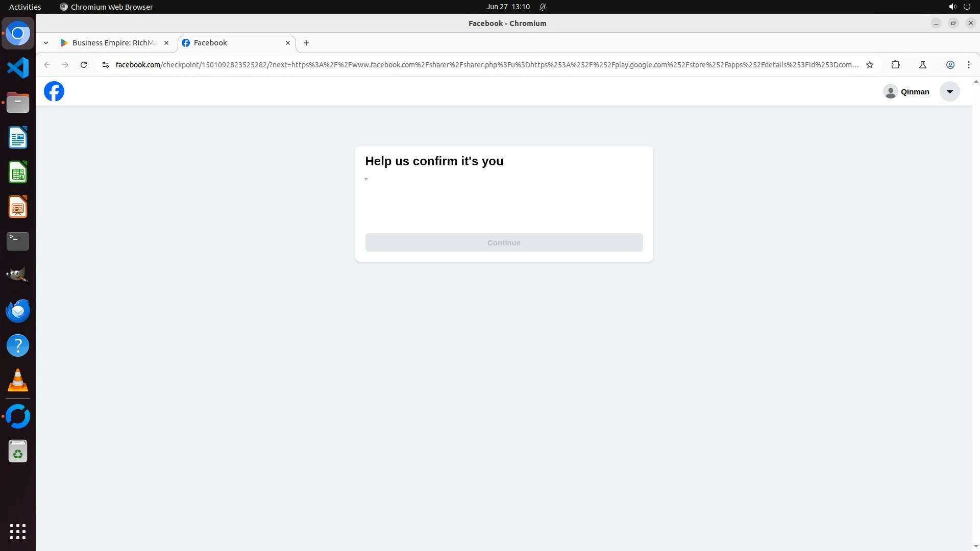Open the Chromium three-dot menu
Viewport: 980px width, 551px height.
point(968,65)
